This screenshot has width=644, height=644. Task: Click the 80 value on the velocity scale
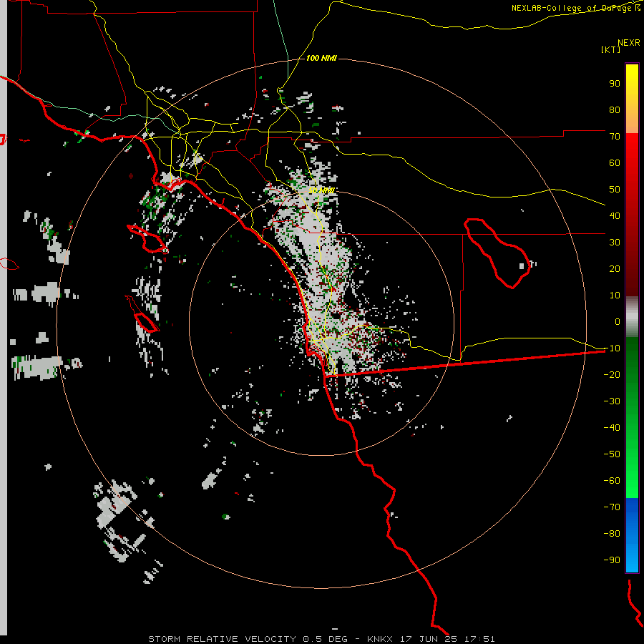(615, 110)
